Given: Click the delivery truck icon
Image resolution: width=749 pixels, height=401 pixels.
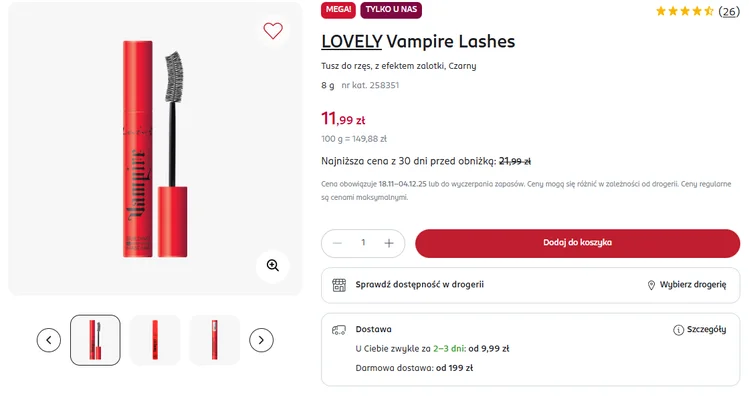Looking at the screenshot, I should pyautogui.click(x=339, y=329).
